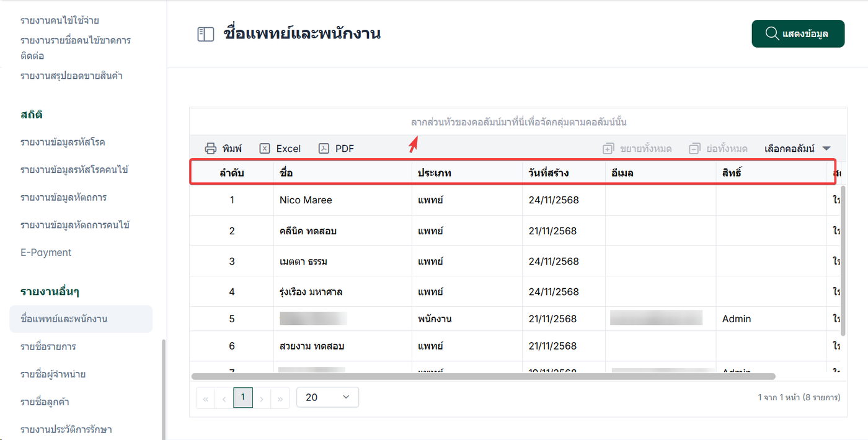Image resolution: width=868 pixels, height=440 pixels.
Task: Export table using the Excel icon
Action: pyautogui.click(x=265, y=149)
